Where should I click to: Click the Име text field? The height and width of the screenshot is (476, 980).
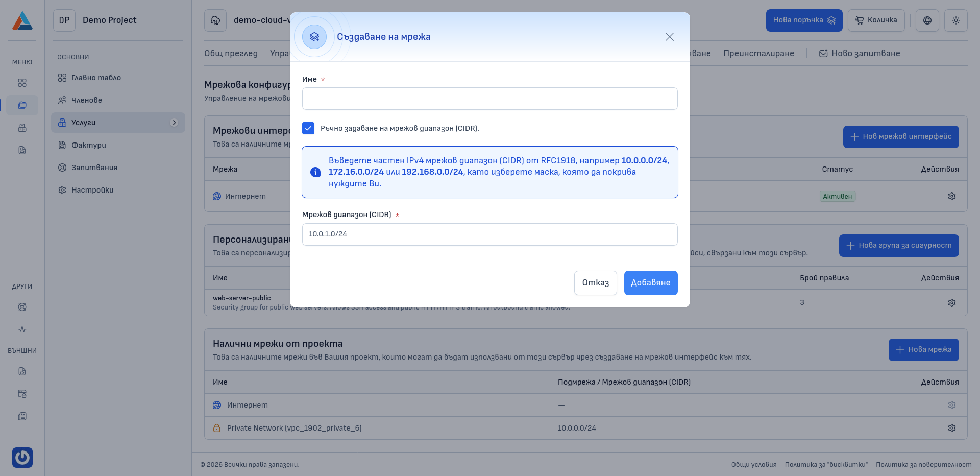pos(489,99)
